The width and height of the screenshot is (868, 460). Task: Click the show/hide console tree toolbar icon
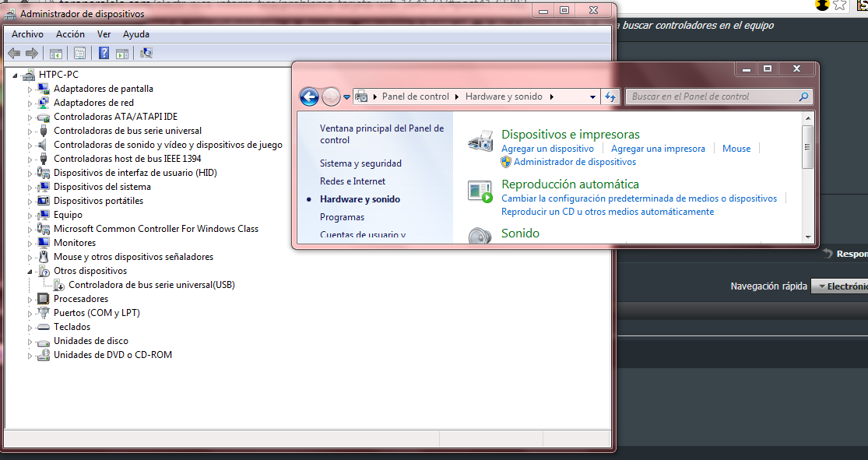pos(56,53)
